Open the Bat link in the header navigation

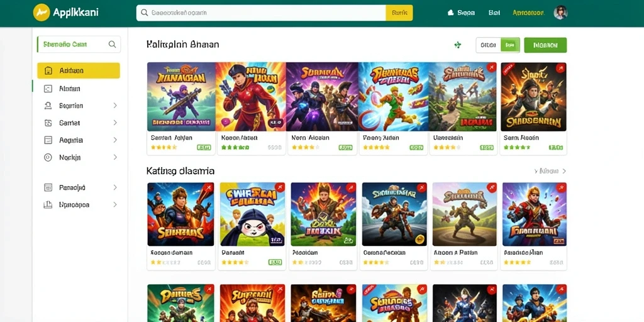click(x=494, y=13)
